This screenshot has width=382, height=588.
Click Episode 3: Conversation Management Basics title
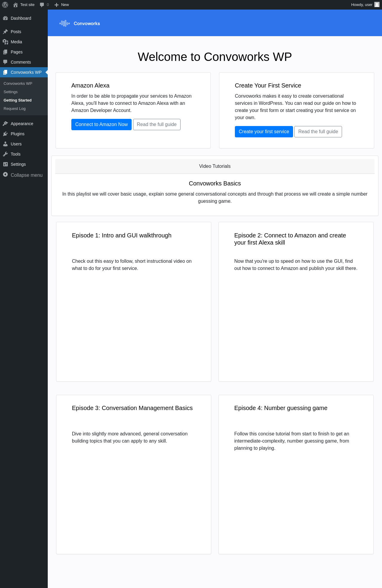pos(132,408)
